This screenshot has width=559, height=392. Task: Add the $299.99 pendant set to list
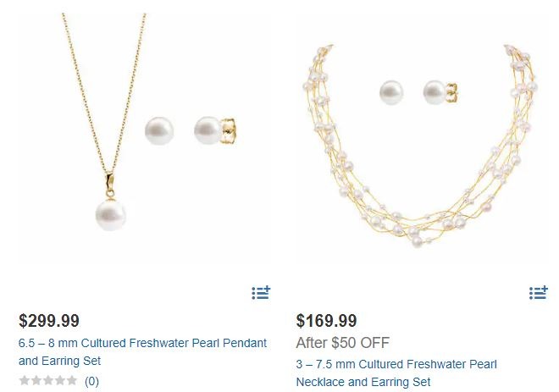[261, 293]
